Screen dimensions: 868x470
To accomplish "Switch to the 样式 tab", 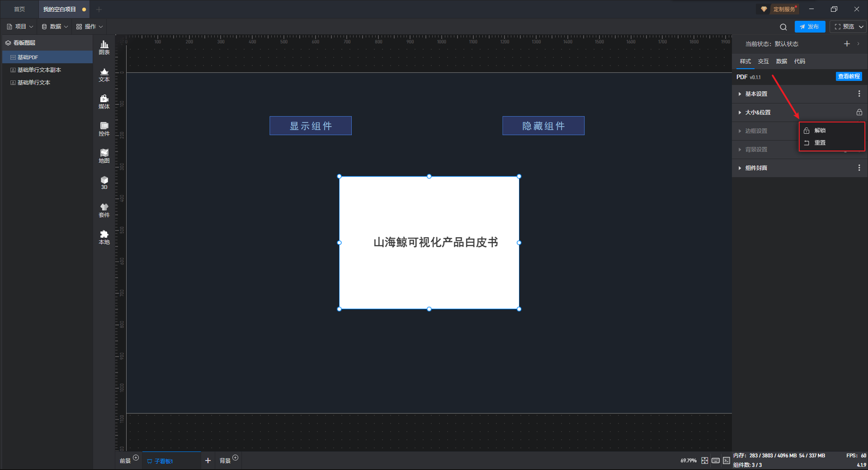I will [745, 61].
